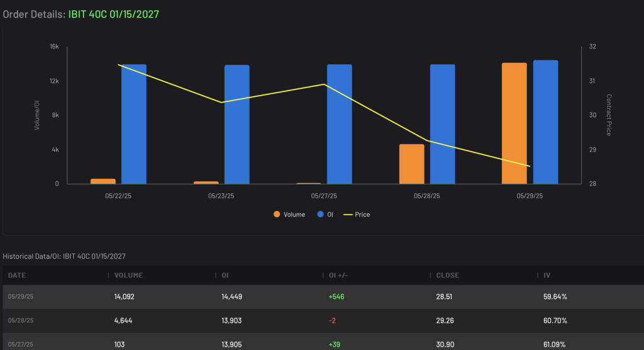Click the blue OI bar for 05/28/25
The height and width of the screenshot is (350, 644).
click(443, 124)
